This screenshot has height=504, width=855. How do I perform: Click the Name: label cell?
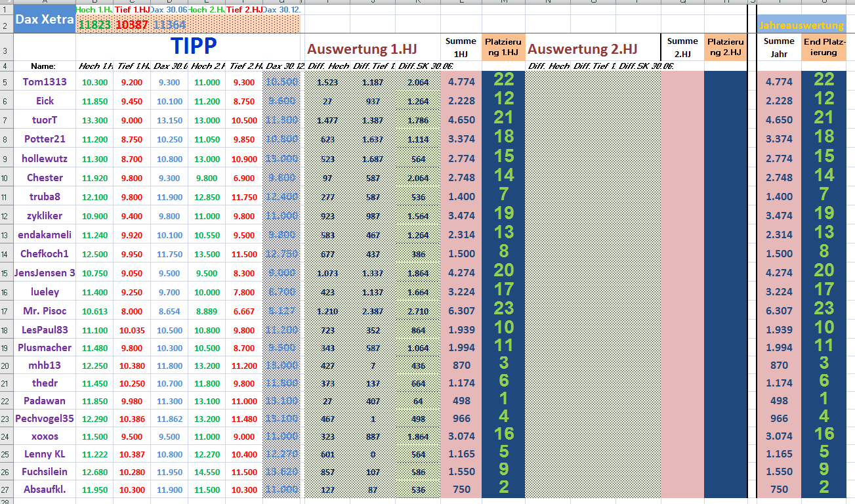(x=43, y=66)
